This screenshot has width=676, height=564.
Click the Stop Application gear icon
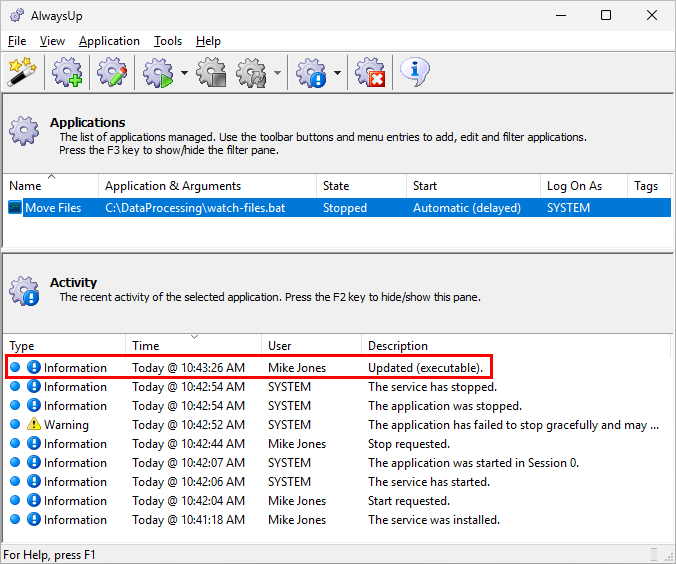[211, 72]
